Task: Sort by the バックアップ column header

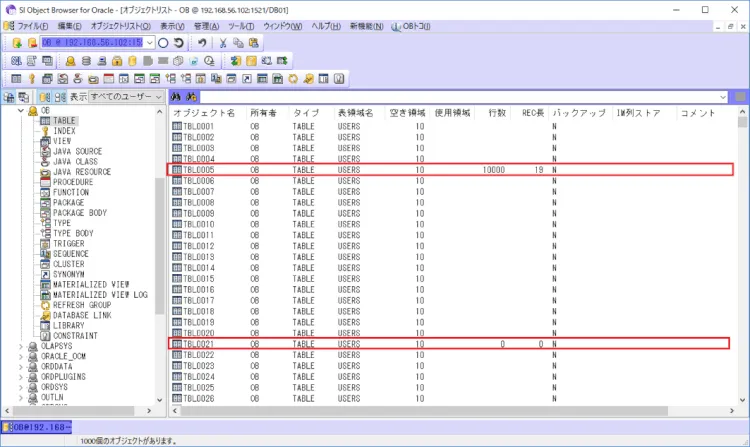Action: pyautogui.click(x=579, y=113)
